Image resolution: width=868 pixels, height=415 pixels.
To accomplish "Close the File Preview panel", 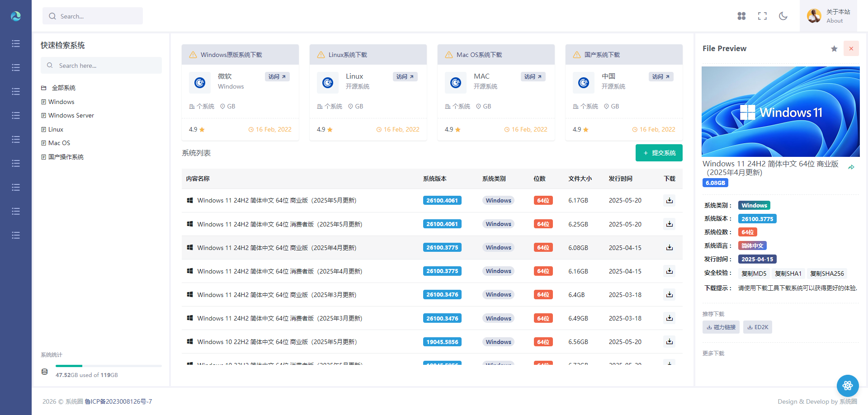I will (x=851, y=48).
